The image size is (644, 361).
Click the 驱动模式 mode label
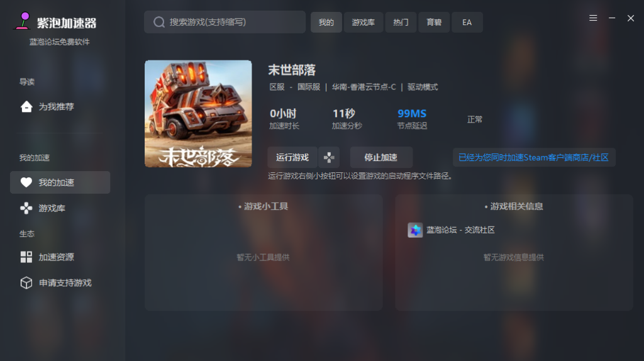[423, 87]
